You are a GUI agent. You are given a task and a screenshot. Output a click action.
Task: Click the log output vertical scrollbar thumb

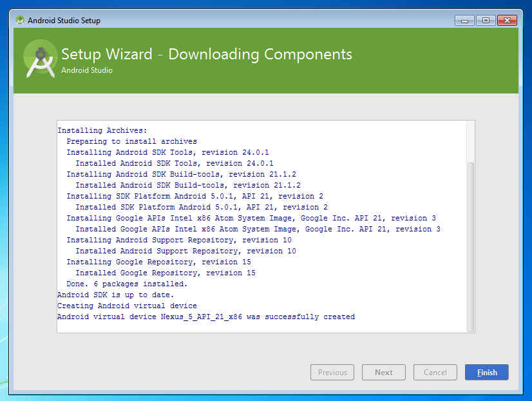[x=471, y=247]
